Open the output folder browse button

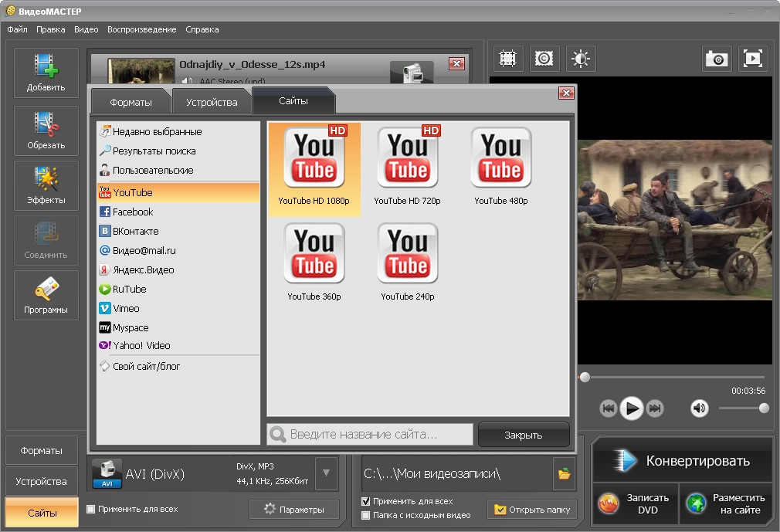(565, 474)
